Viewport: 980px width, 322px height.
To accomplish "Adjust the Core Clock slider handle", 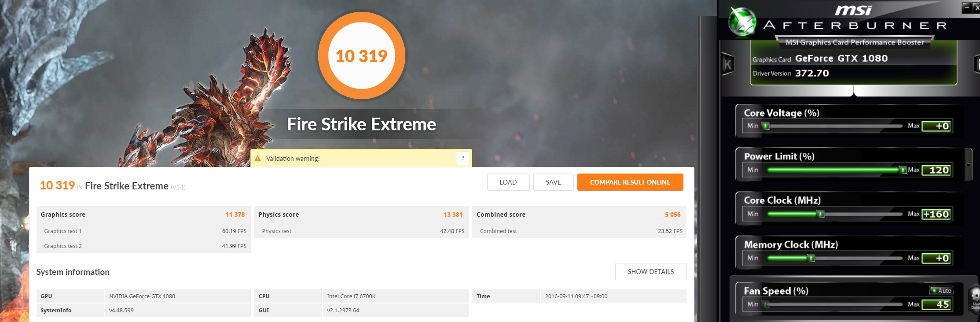I will [x=821, y=214].
